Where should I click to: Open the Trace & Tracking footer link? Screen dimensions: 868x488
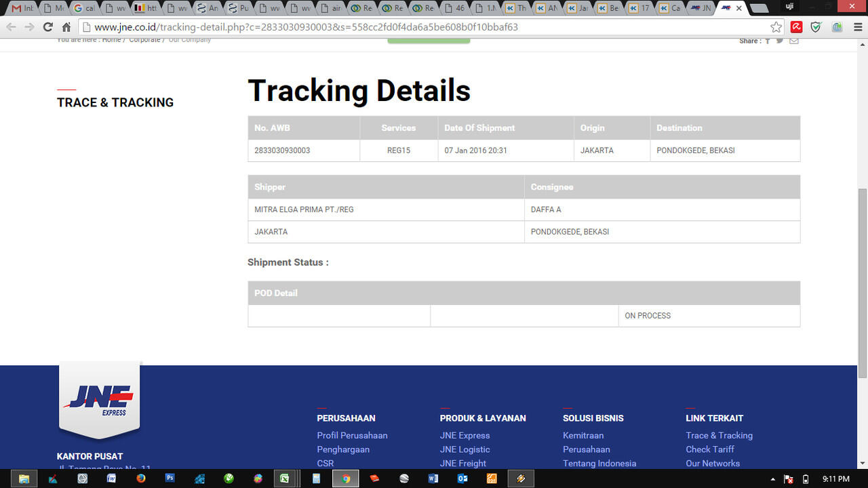719,435
